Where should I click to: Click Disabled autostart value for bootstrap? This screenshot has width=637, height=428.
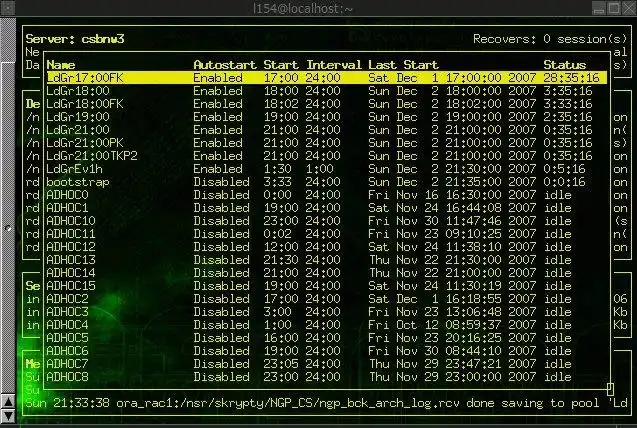[x=221, y=182]
